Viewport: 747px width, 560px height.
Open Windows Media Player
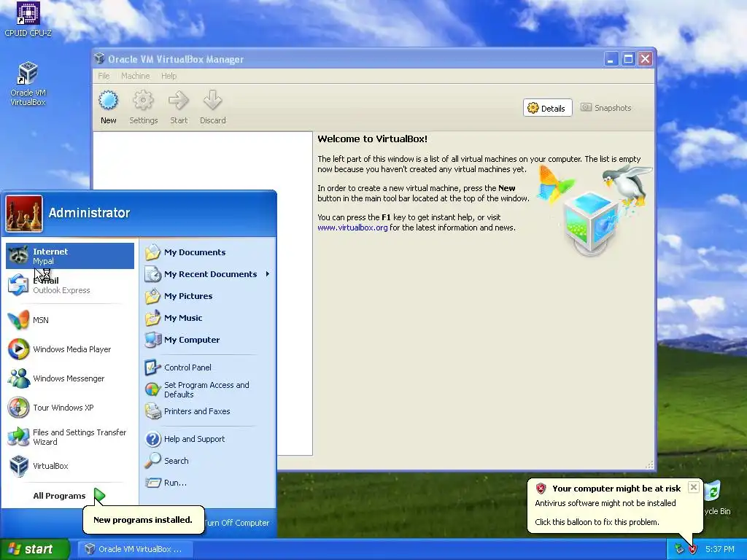point(70,349)
